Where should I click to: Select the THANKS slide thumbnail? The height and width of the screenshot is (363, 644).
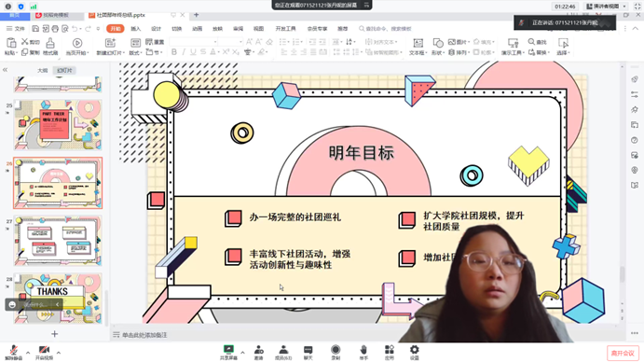[58, 299]
